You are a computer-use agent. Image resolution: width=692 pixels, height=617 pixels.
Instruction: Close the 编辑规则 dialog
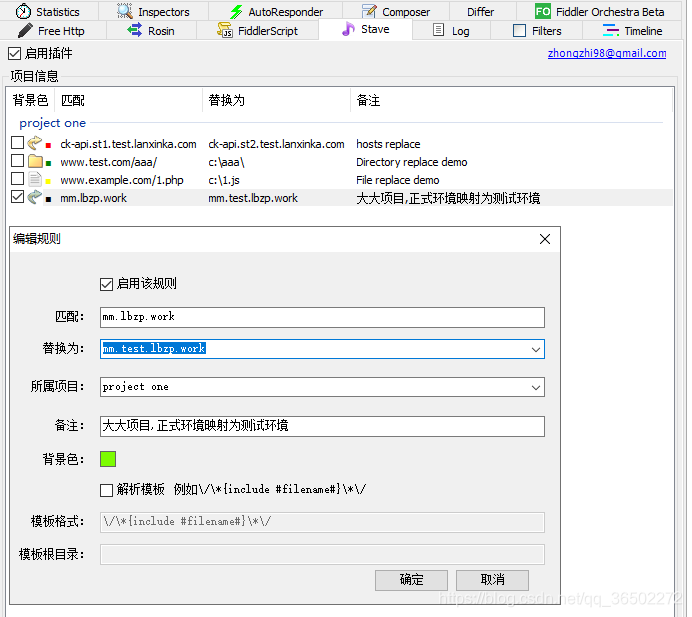[545, 239]
